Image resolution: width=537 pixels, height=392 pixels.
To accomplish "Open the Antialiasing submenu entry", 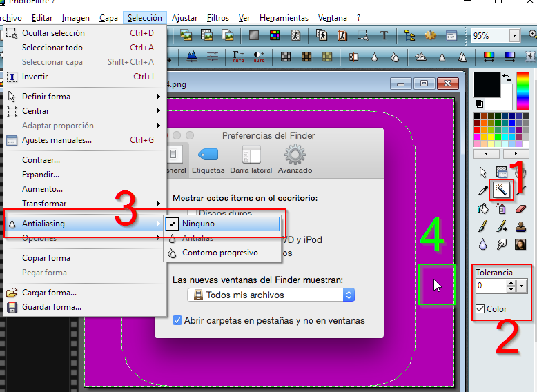I will coord(84,224).
